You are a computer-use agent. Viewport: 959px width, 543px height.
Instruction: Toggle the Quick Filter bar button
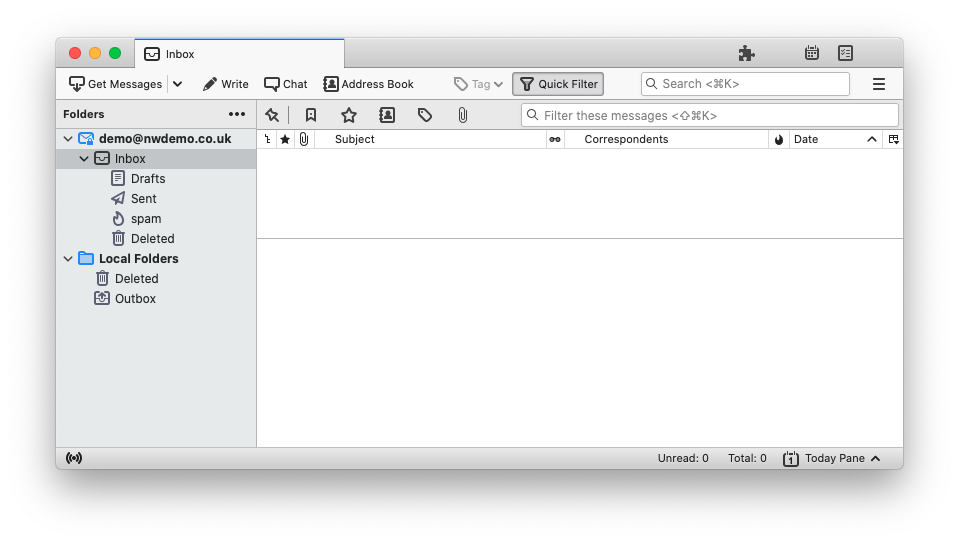[x=558, y=84]
